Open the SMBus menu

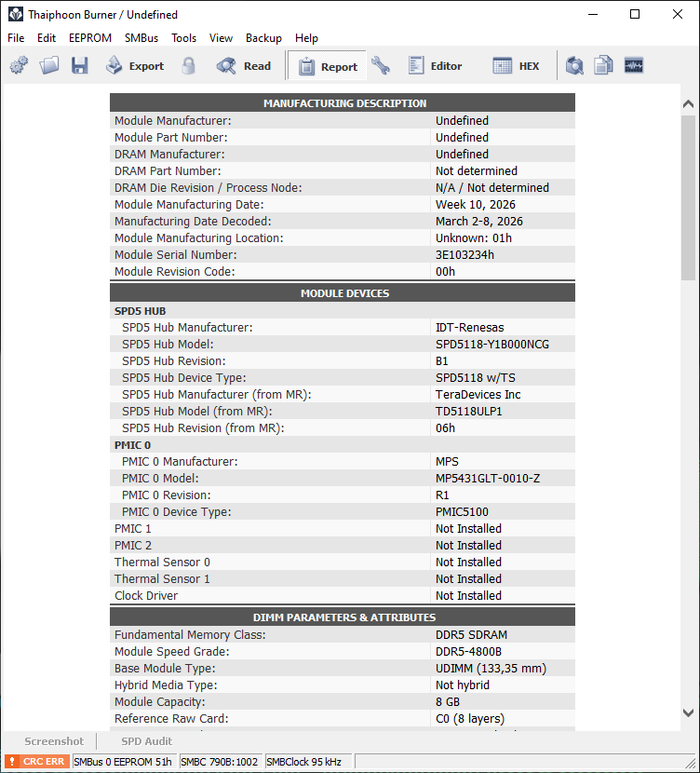[x=141, y=38]
